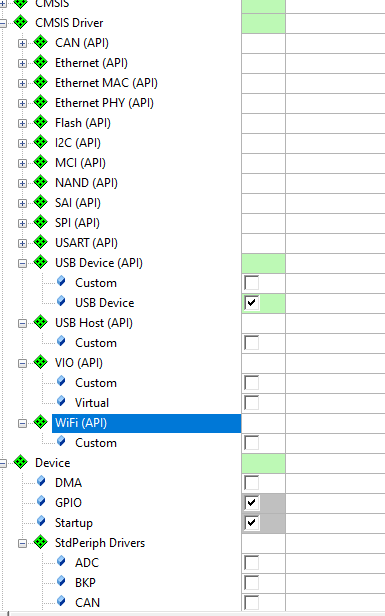Collapse the WiFi (API) node
This screenshot has height=616, width=385.
point(22,424)
